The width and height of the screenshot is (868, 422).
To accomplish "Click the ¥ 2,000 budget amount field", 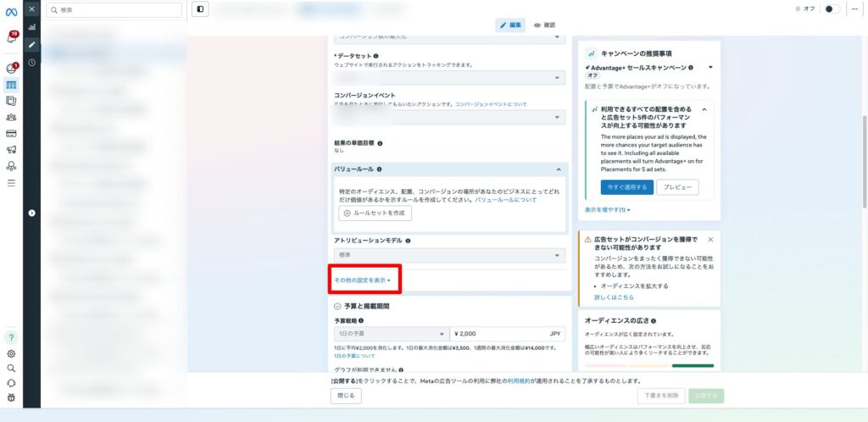I will [508, 334].
